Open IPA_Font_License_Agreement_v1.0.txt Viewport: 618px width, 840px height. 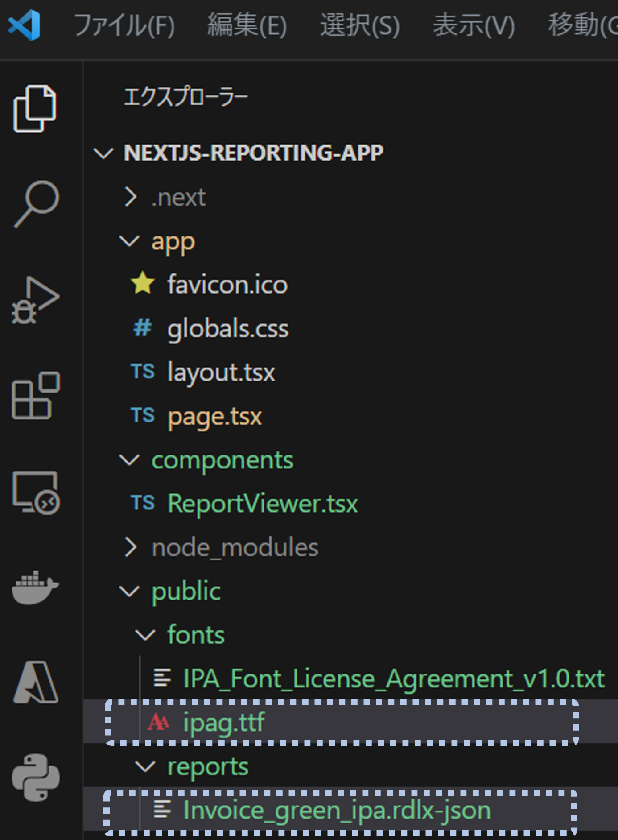pyautogui.click(x=394, y=679)
